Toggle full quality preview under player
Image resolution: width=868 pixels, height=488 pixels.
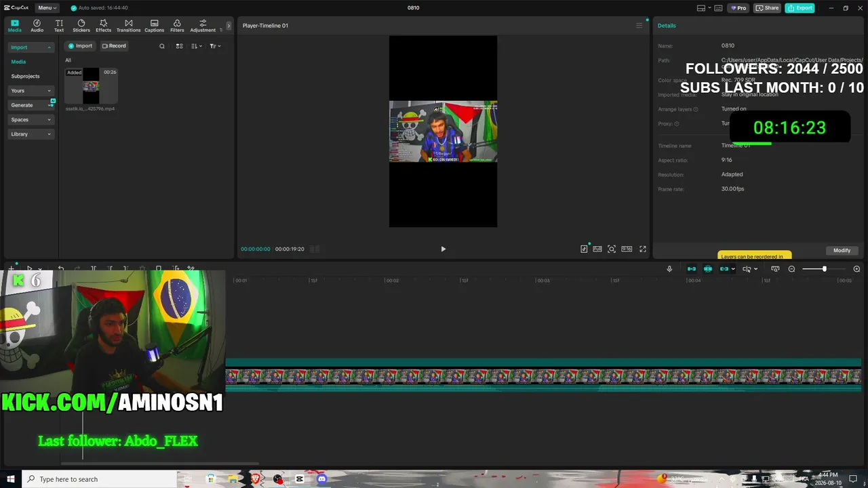click(x=597, y=249)
